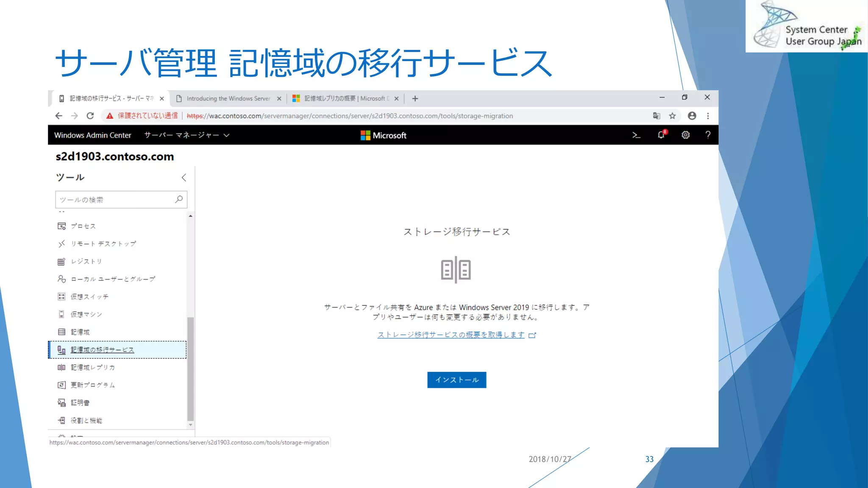This screenshot has height=488, width=868.
Task: Click the インストール button
Action: [456, 380]
